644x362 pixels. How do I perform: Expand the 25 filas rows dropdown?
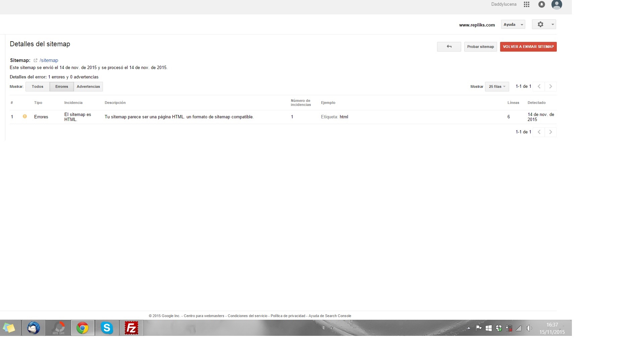click(x=497, y=86)
